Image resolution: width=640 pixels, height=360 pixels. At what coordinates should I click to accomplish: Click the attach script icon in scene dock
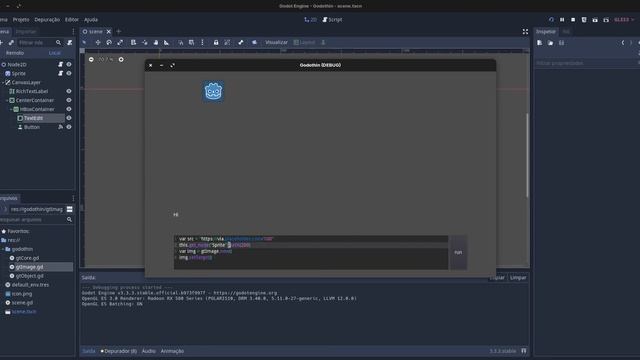click(x=70, y=42)
